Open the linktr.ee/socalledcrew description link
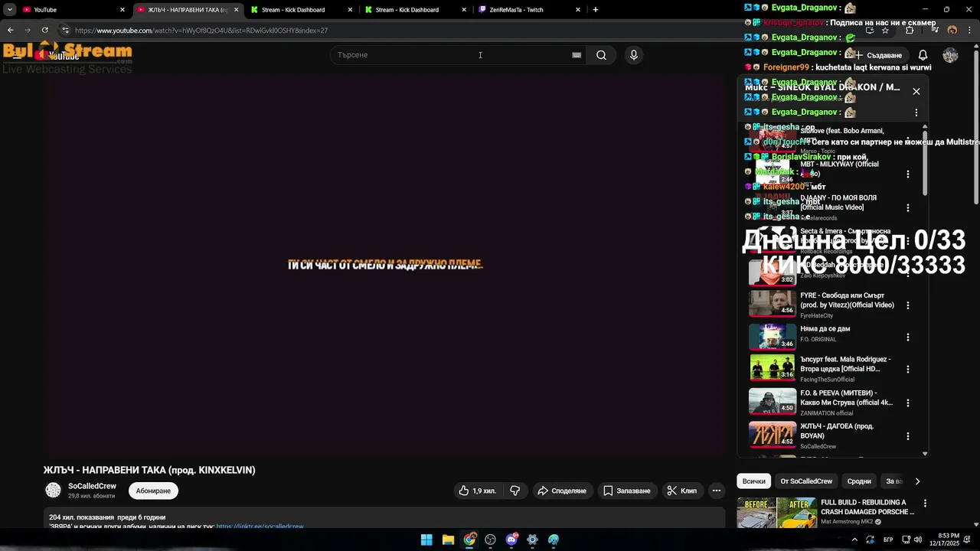 point(260,527)
